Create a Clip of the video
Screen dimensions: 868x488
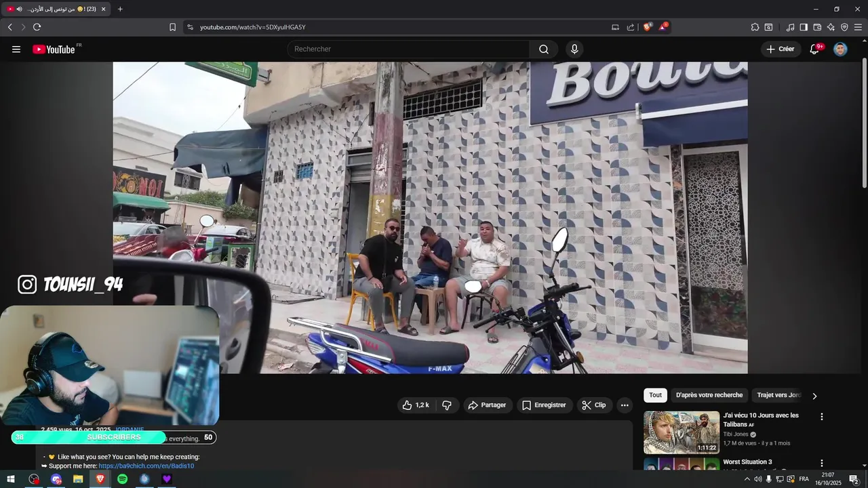click(593, 405)
